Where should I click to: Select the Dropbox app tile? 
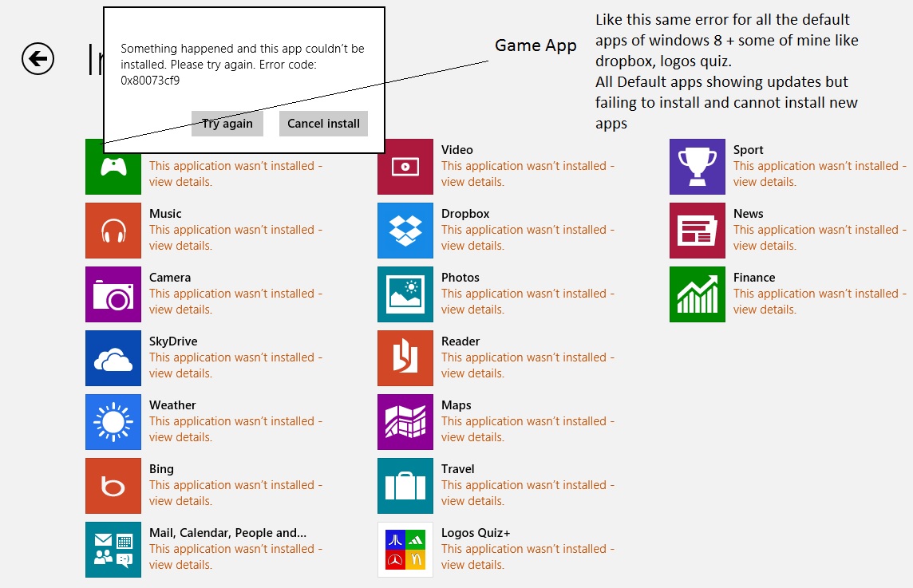tap(405, 231)
